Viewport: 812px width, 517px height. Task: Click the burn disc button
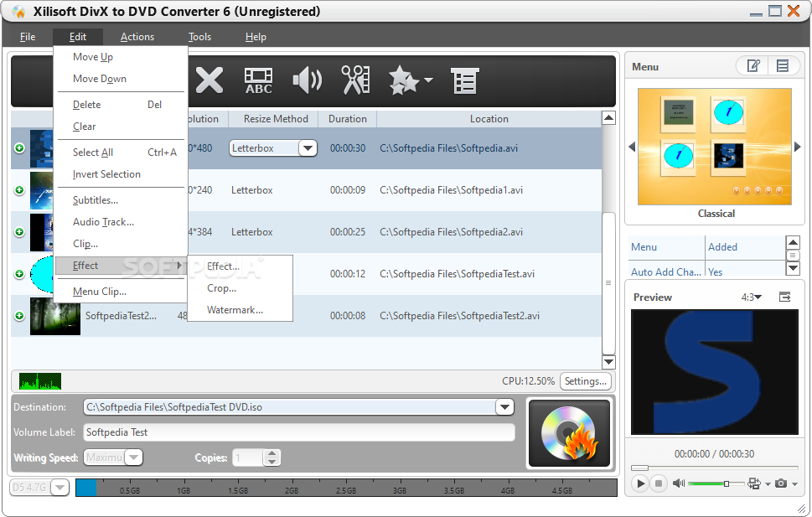569,432
